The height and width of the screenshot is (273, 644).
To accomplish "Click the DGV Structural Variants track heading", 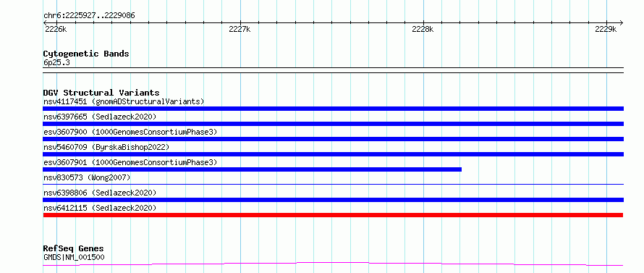I will point(101,93).
